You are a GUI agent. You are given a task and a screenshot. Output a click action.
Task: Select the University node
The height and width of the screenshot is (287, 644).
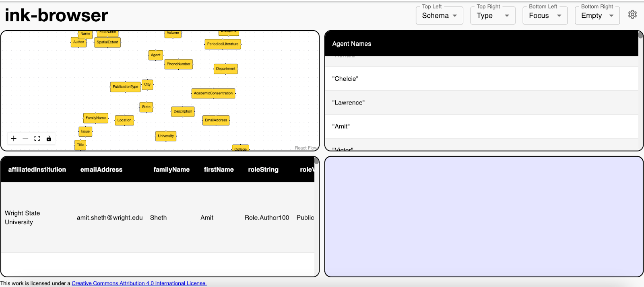[166, 136]
